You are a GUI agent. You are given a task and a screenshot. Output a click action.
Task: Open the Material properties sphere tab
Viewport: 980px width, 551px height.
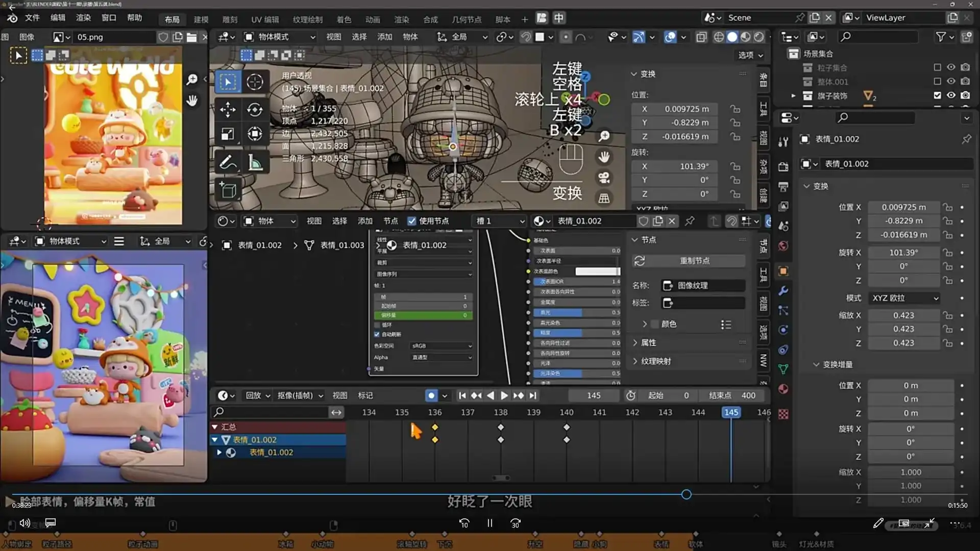[x=783, y=389]
